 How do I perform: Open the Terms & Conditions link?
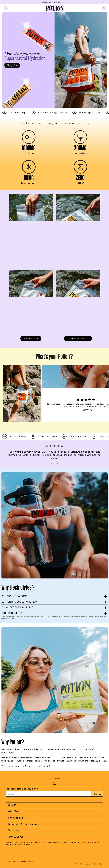click(x=82, y=864)
